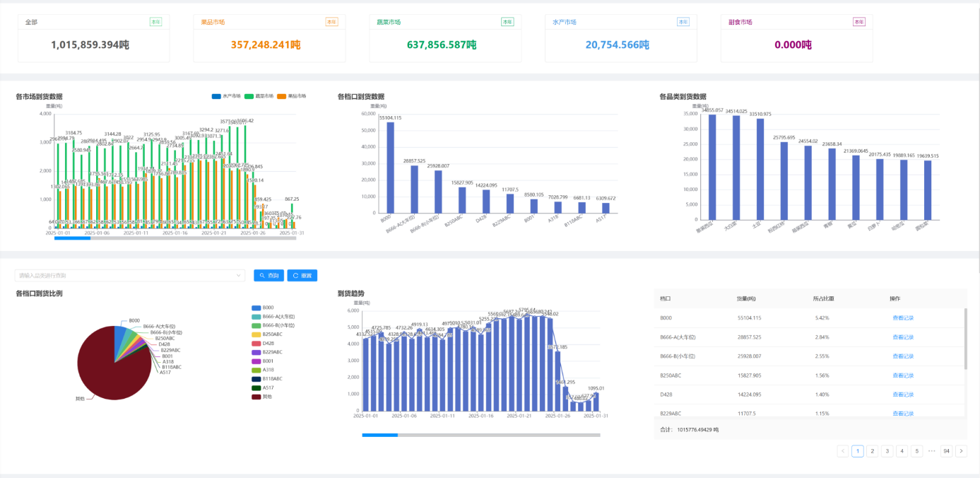Viewport: 980px width, 478px height.
Task: Click the 合计 total row text
Action: 688,429
